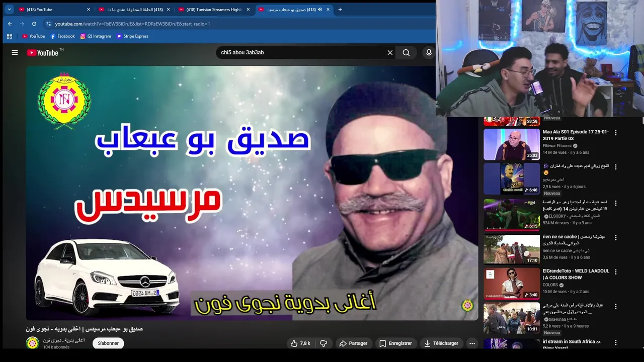The width and height of the screenshot is (644, 362).
Task: Reload the page
Action: tap(34, 24)
